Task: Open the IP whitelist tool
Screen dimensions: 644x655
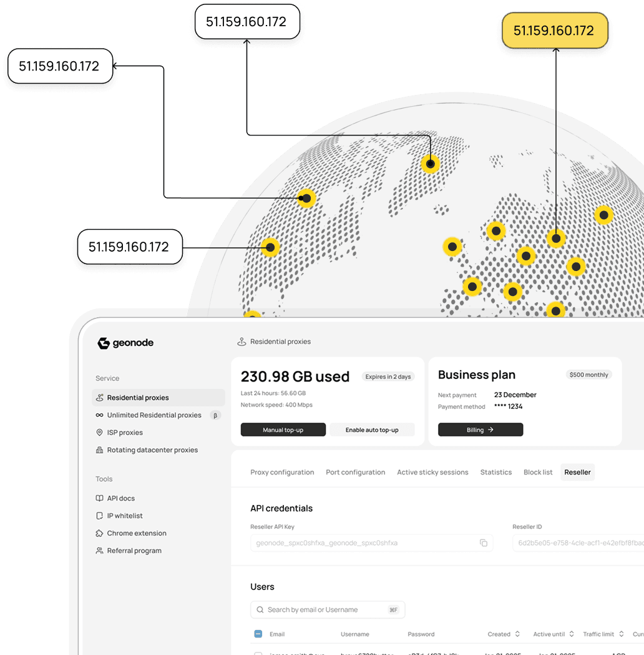Action: pos(119,516)
